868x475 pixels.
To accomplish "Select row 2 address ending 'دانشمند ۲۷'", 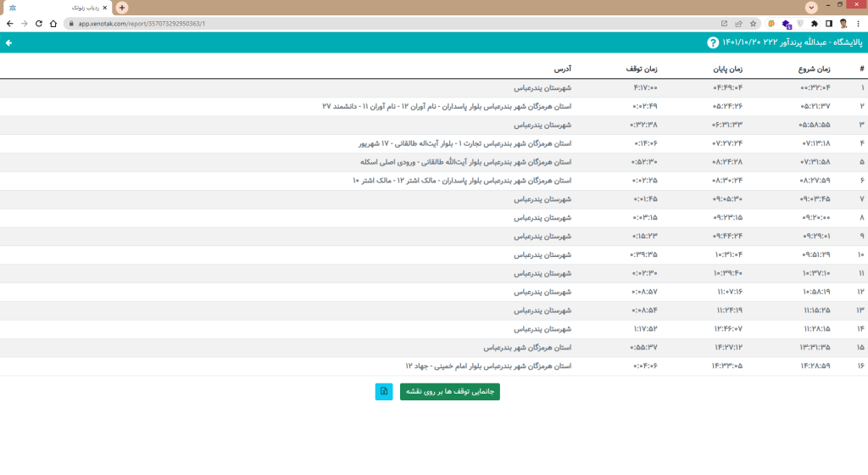I will coord(447,106).
